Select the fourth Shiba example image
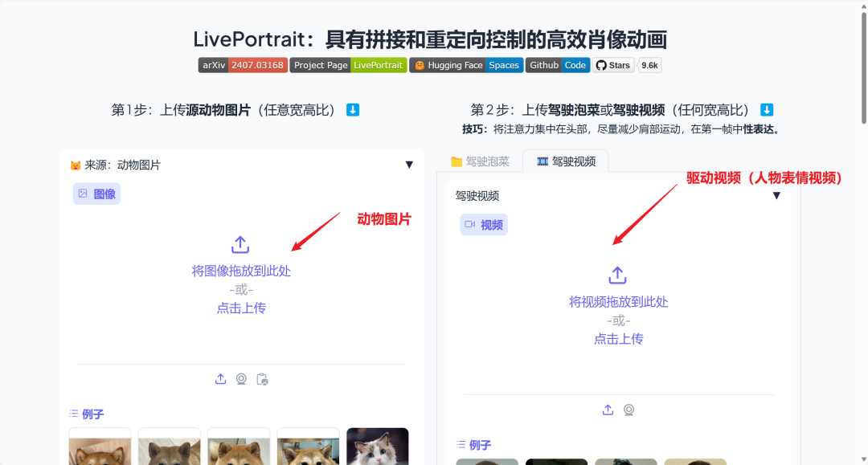 309,447
